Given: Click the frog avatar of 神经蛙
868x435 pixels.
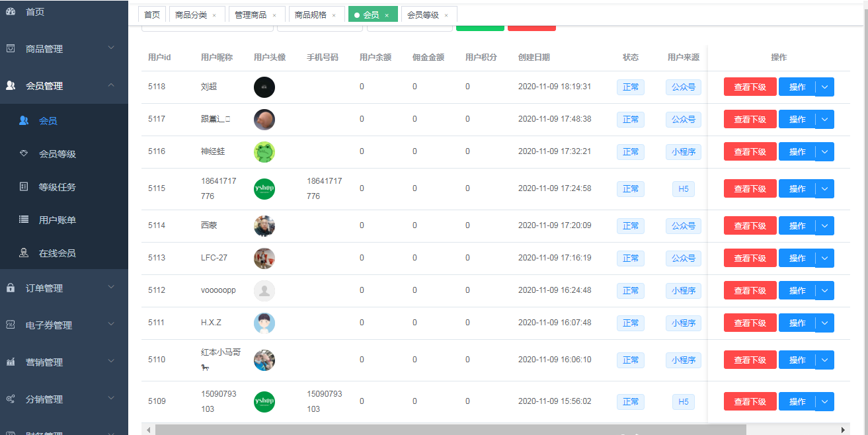Looking at the screenshot, I should click(x=264, y=152).
